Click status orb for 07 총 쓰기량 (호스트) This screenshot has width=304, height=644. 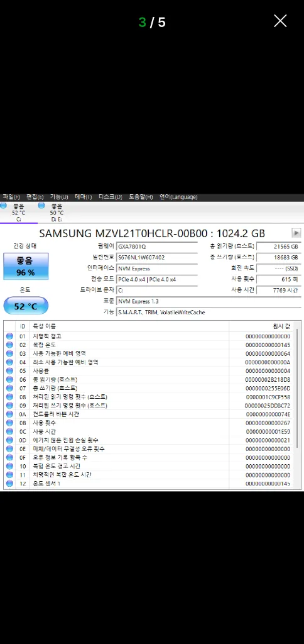[9, 388]
